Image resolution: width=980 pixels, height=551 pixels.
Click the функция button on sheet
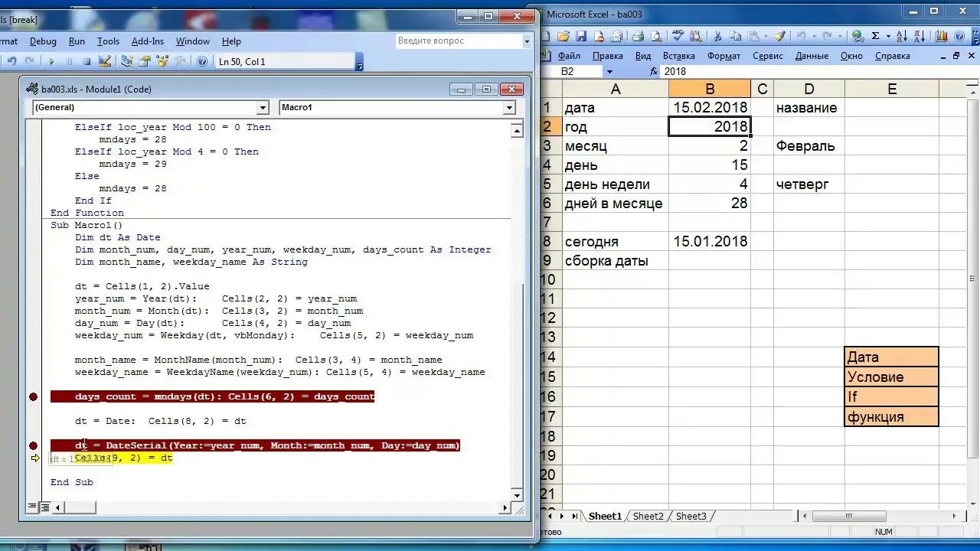892,416
